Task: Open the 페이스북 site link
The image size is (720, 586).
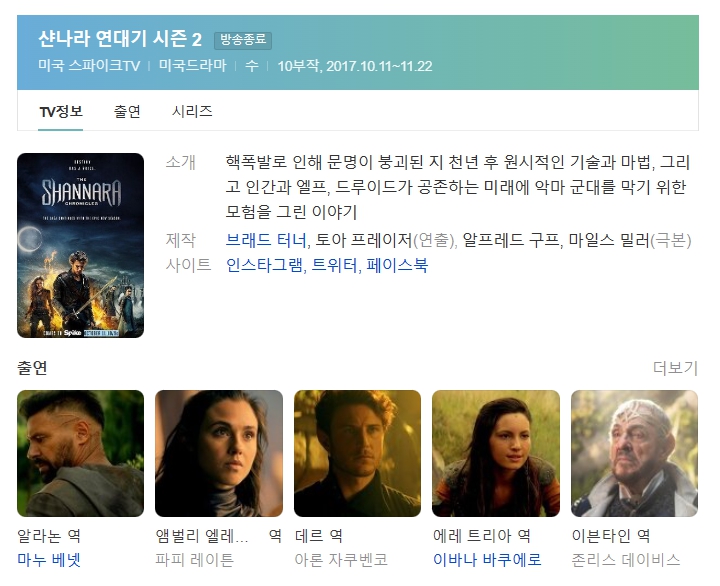Action: 397,265
